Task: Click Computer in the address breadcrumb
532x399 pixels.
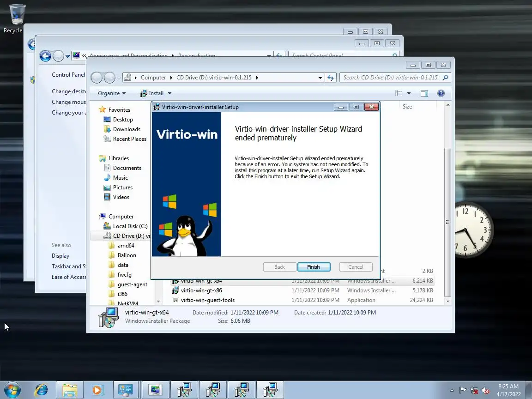Action: 153,78
